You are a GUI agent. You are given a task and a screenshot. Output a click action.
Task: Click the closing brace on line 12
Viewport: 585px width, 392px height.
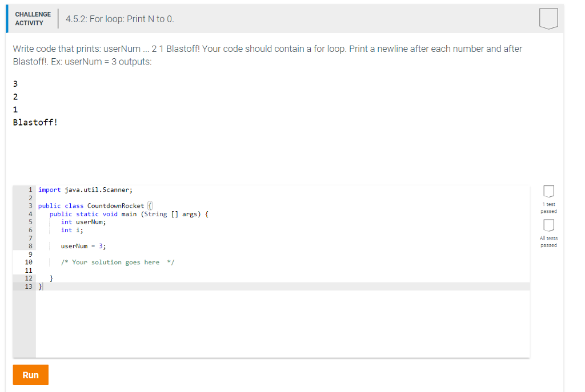[51, 278]
